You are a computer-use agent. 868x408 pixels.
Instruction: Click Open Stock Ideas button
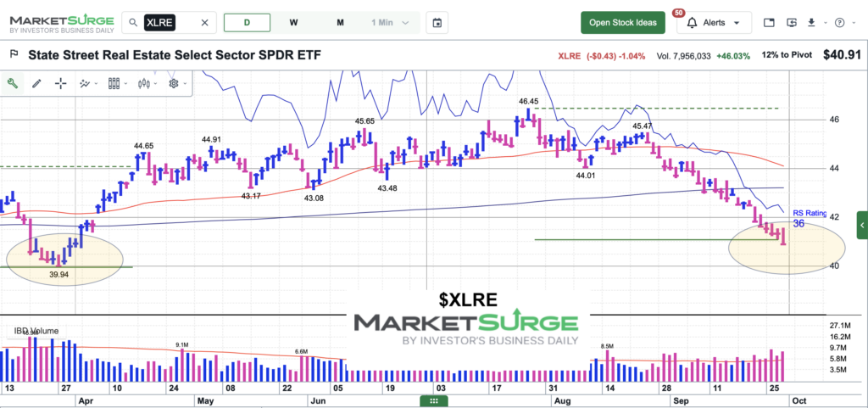coord(623,23)
